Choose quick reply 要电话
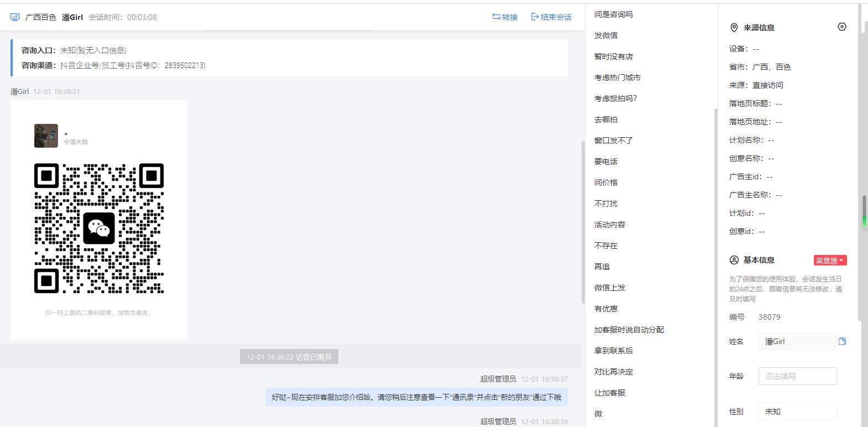The width and height of the screenshot is (868, 427). point(606,162)
